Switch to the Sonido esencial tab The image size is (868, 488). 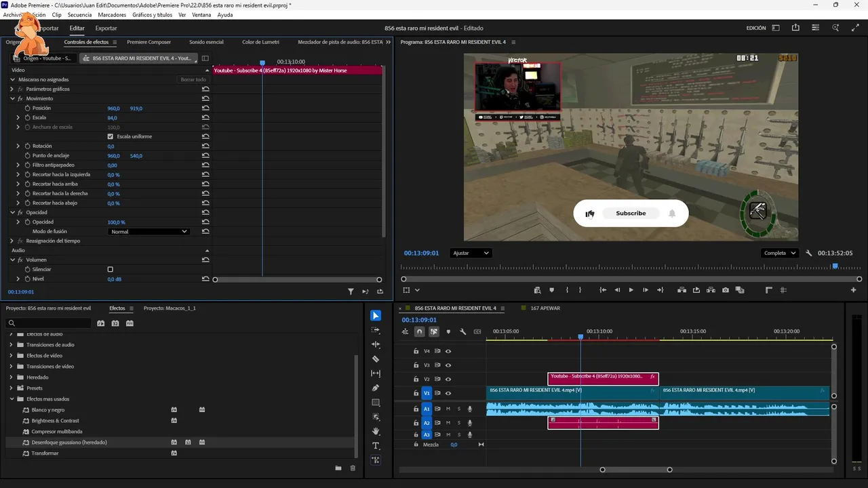206,42
